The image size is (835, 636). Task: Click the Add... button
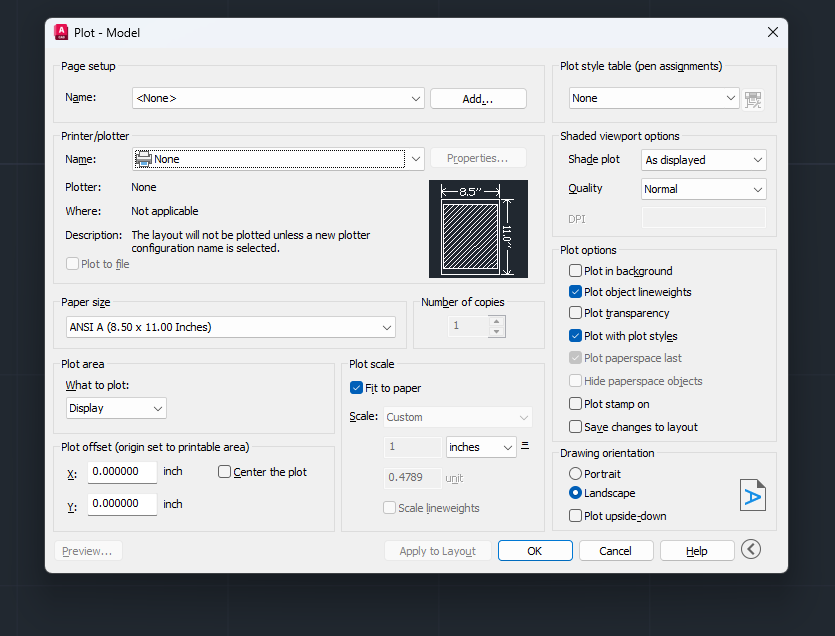[478, 99]
